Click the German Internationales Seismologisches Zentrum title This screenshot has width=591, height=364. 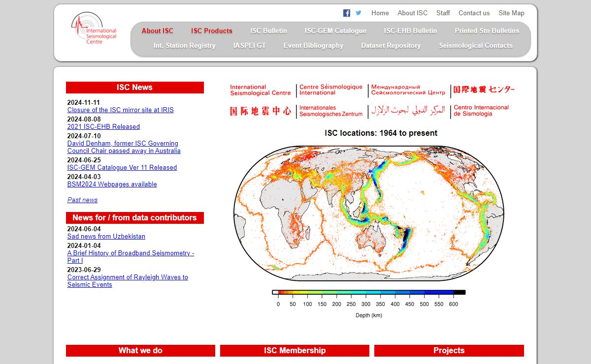(x=331, y=111)
